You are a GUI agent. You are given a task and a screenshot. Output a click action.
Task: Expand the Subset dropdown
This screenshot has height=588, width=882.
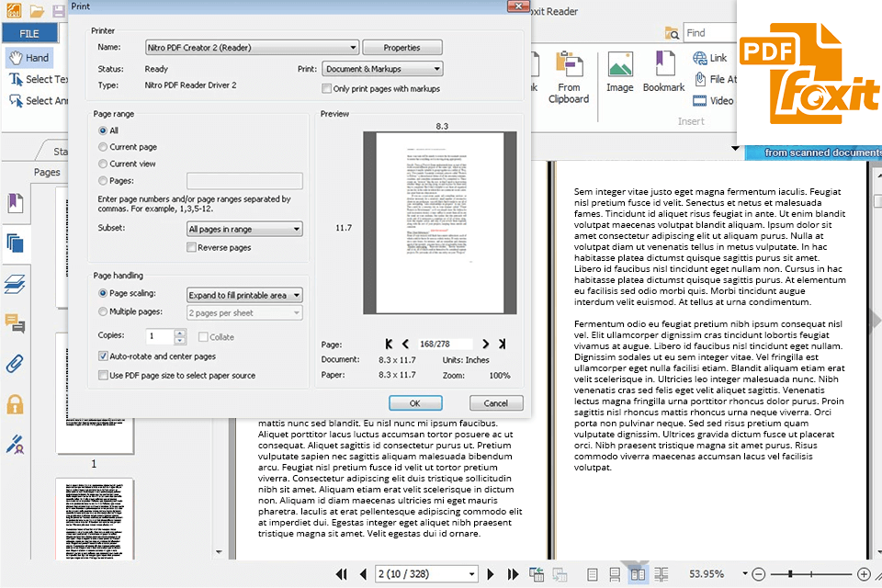244,229
